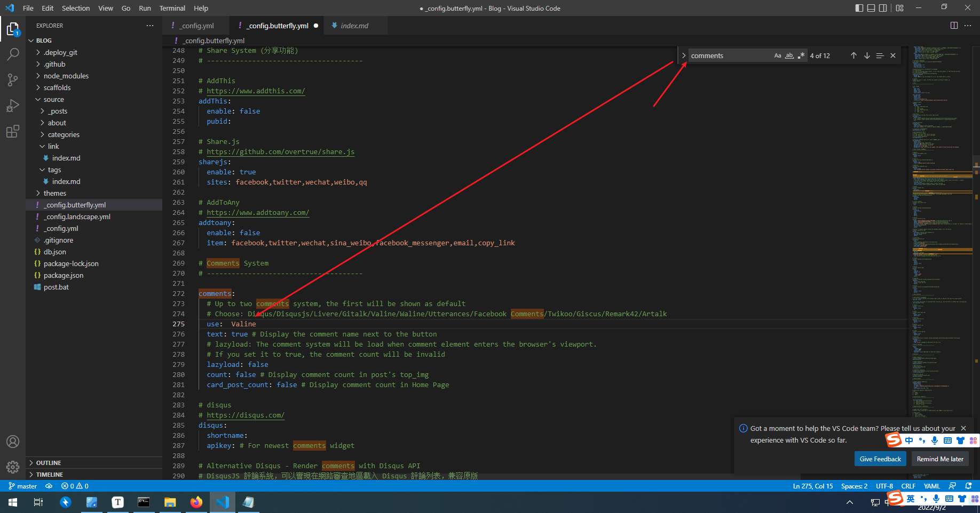
Task: Click the Give Feedback button
Action: 880,459
